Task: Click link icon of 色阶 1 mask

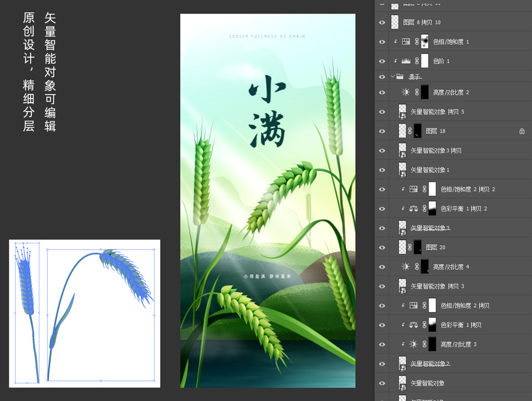Action: (417, 61)
